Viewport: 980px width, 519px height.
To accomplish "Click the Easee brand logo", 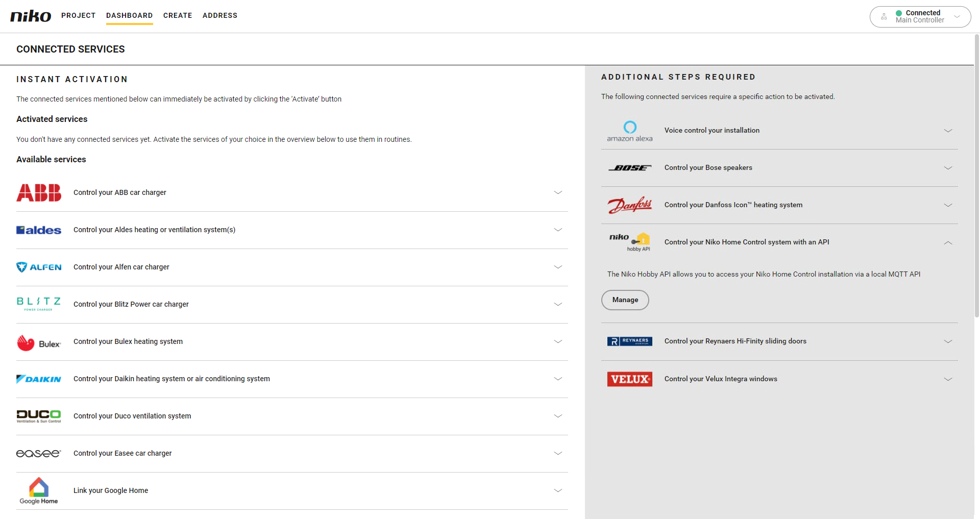I will pyautogui.click(x=39, y=454).
